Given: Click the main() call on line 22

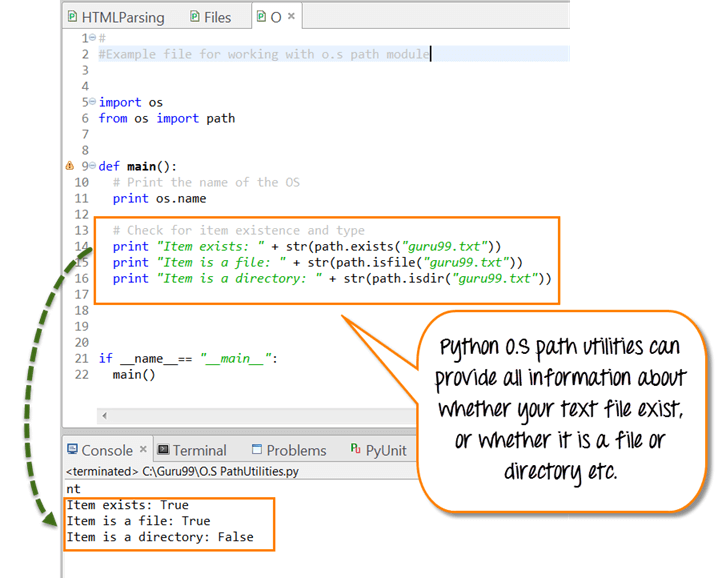Looking at the screenshot, I should tap(134, 375).
